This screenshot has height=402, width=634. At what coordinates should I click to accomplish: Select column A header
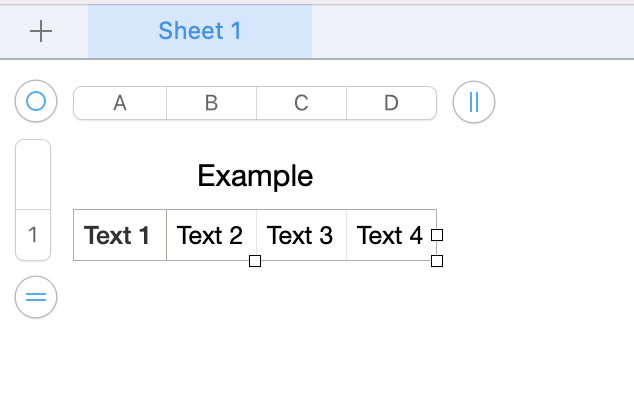[120, 103]
